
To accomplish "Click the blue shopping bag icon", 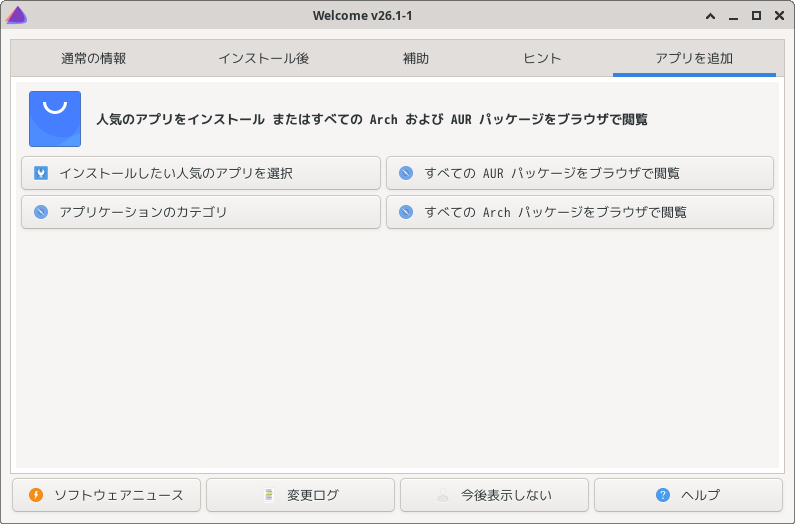I will pyautogui.click(x=55, y=119).
